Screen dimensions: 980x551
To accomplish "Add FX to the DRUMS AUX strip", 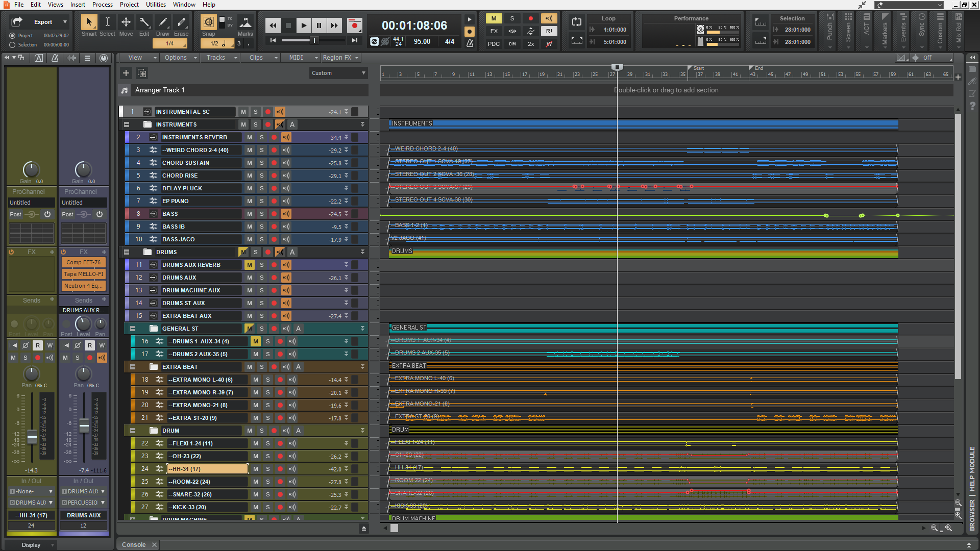I will click(x=104, y=252).
